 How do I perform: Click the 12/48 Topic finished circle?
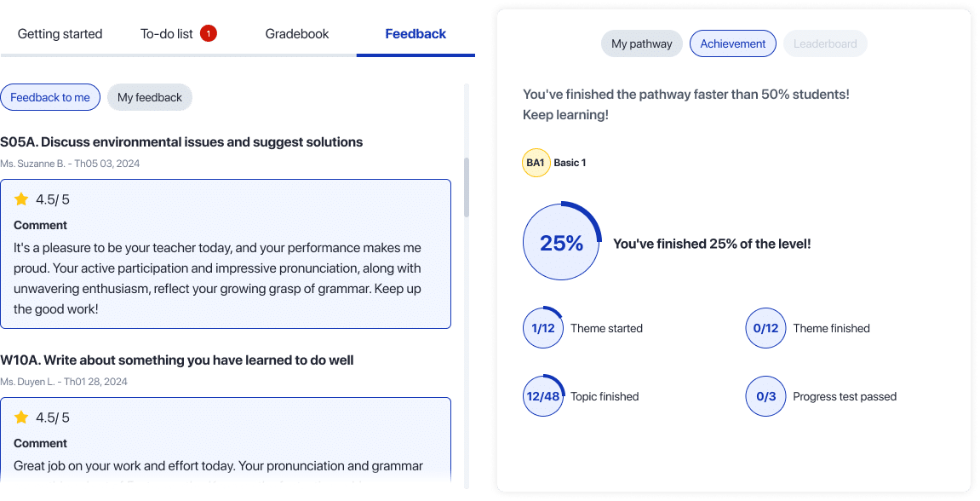coord(543,396)
